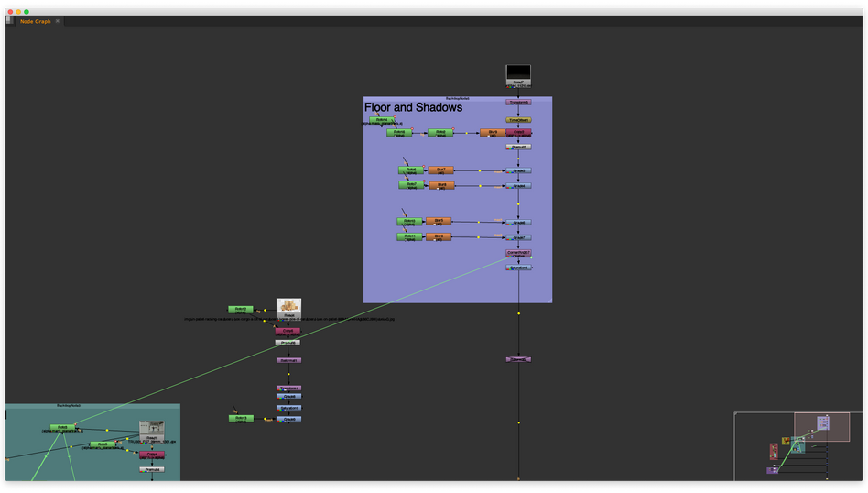868x493 pixels.
Task: Select the Grade4 node
Action: (x=519, y=186)
